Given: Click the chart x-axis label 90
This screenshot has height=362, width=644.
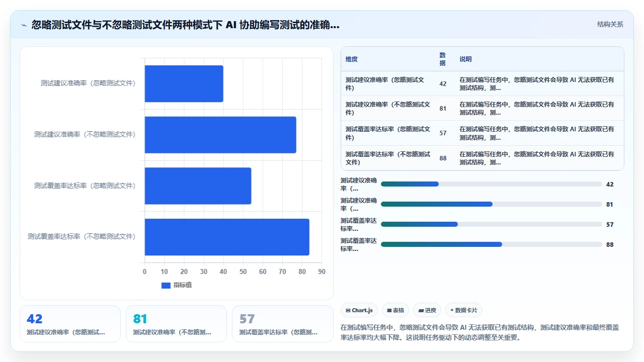Looking at the screenshot, I should click(x=322, y=272).
